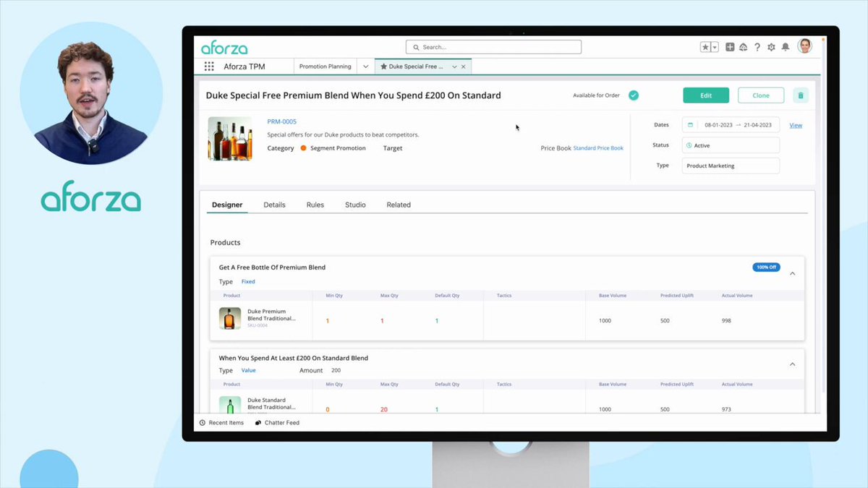Switch to the Studio tab
The width and height of the screenshot is (868, 488).
355,205
